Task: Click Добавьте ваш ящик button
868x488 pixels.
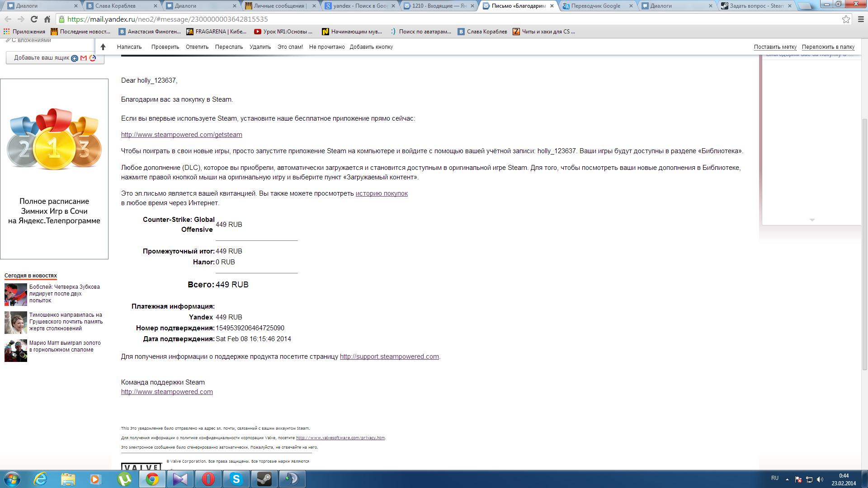Action: point(55,58)
